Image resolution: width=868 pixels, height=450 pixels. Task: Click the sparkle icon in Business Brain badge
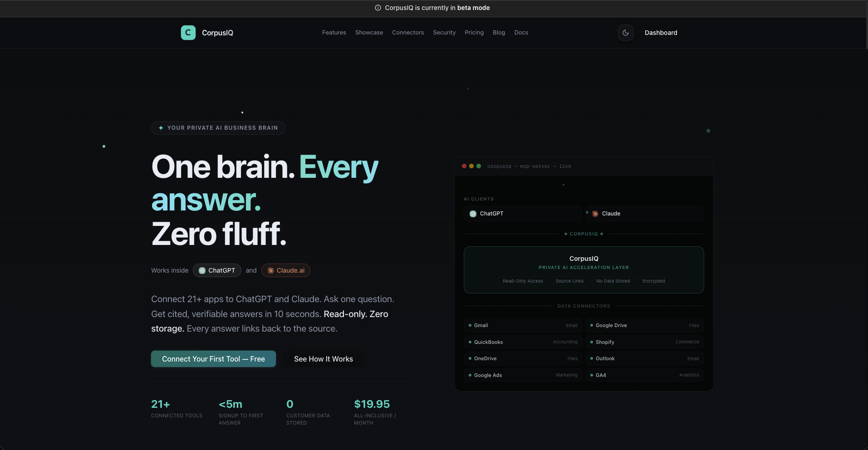(x=161, y=128)
